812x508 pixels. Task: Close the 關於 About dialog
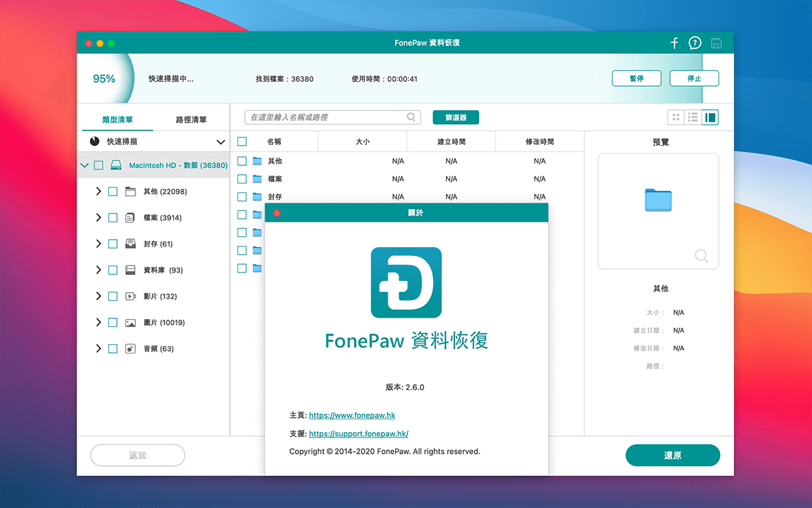pos(277,213)
